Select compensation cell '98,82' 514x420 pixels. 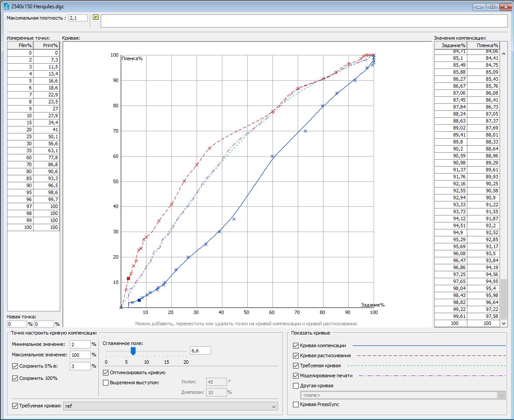(x=451, y=302)
